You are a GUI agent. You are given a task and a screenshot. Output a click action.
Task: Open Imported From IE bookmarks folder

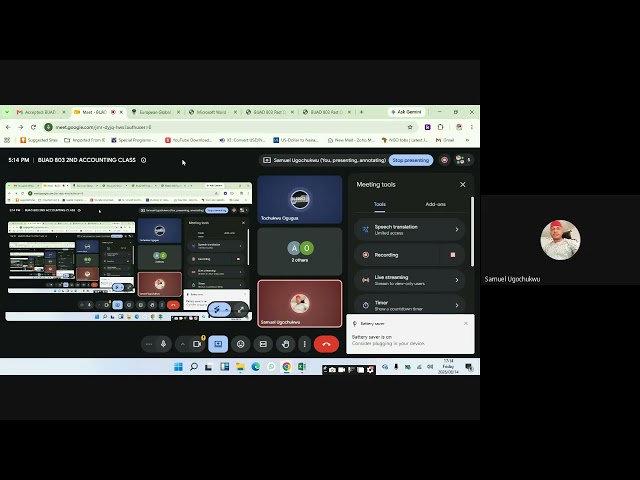[x=84, y=140]
